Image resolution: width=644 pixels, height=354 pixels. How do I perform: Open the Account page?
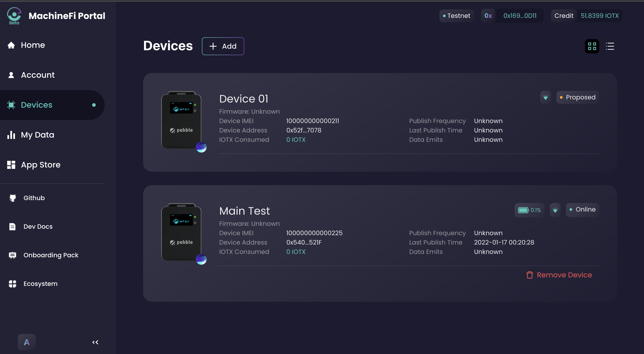(x=38, y=75)
